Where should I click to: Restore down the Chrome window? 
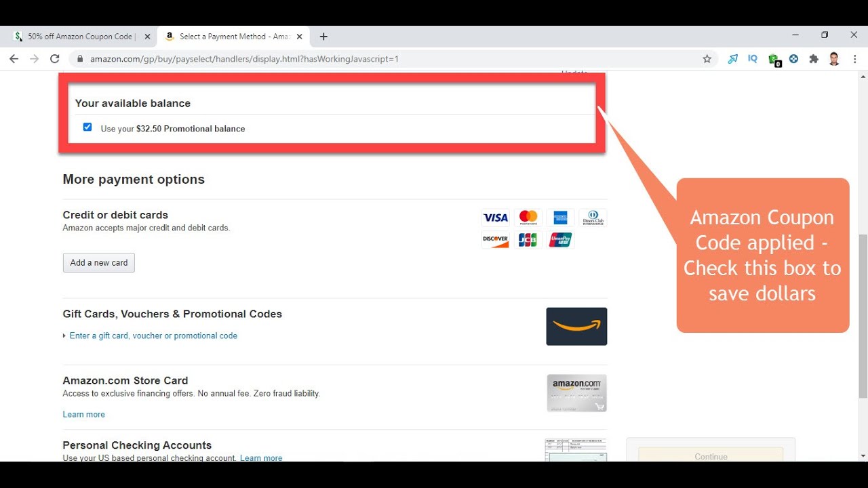825,35
